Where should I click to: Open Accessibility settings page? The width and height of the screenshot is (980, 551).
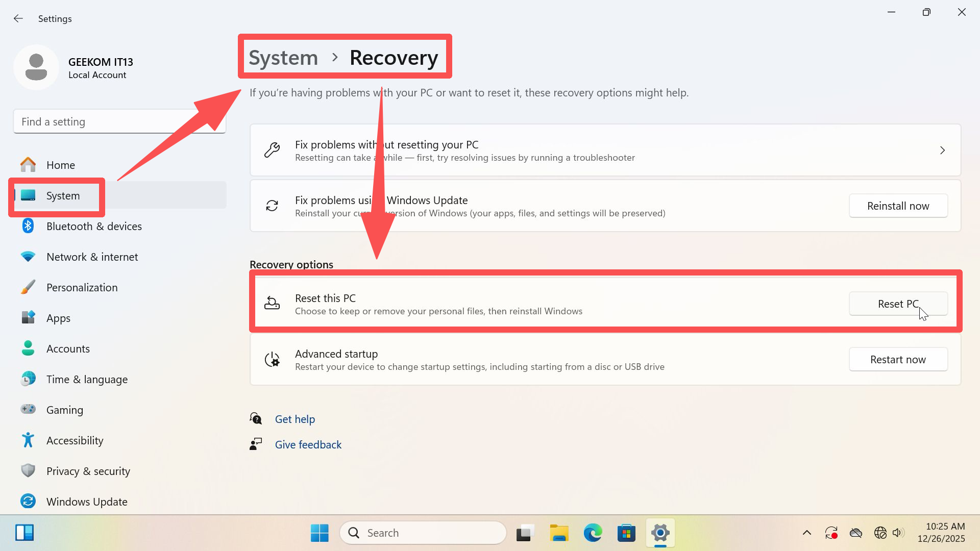click(75, 440)
